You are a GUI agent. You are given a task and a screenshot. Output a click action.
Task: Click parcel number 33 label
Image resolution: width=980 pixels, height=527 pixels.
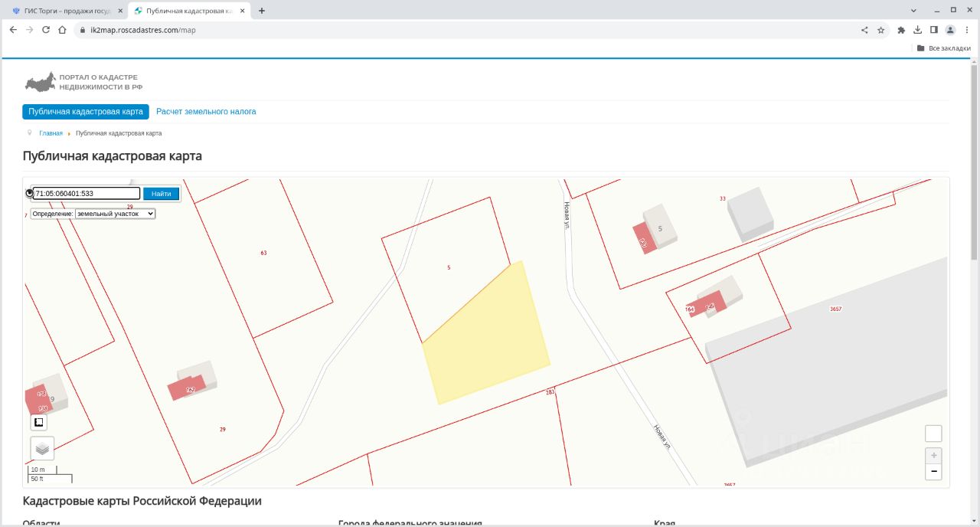(722, 198)
